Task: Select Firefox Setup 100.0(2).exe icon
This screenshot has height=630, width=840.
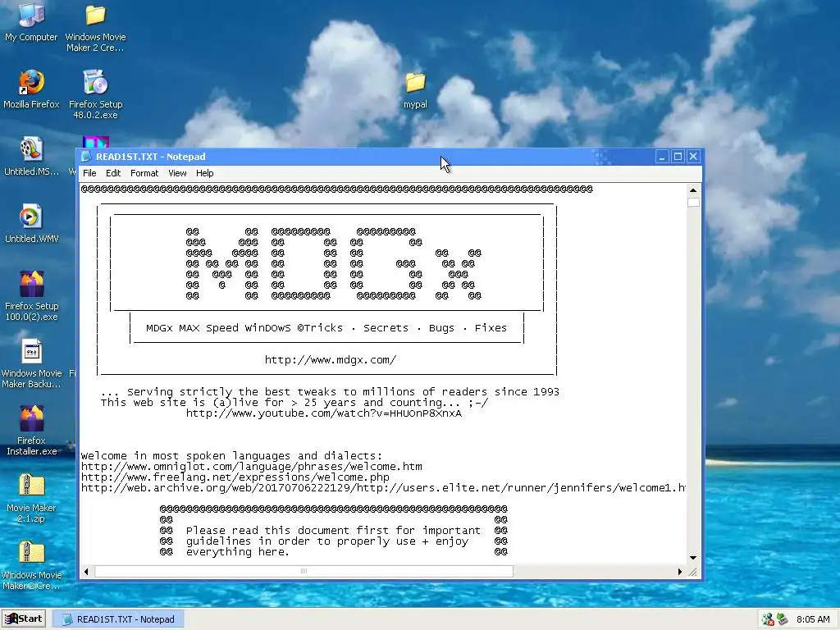Action: tap(31, 296)
